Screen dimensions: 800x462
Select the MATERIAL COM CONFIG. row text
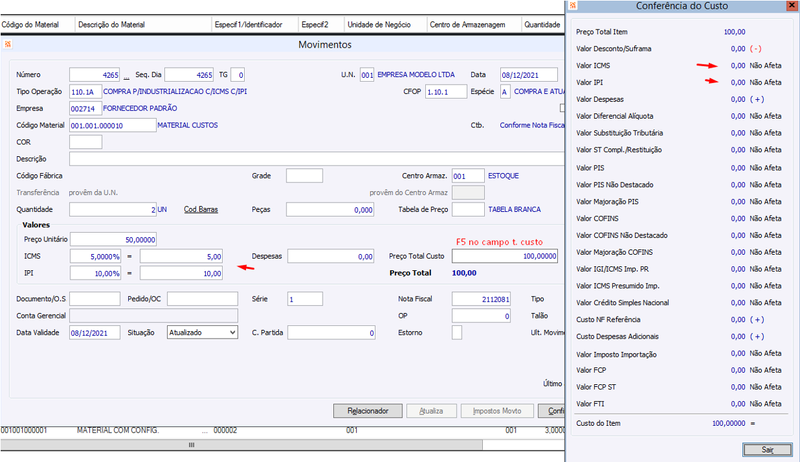[x=118, y=430]
